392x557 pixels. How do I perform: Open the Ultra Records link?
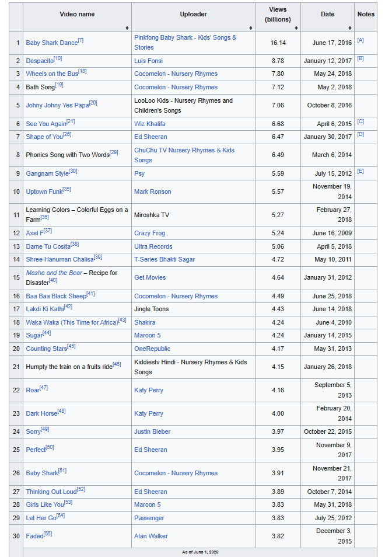[153, 247]
